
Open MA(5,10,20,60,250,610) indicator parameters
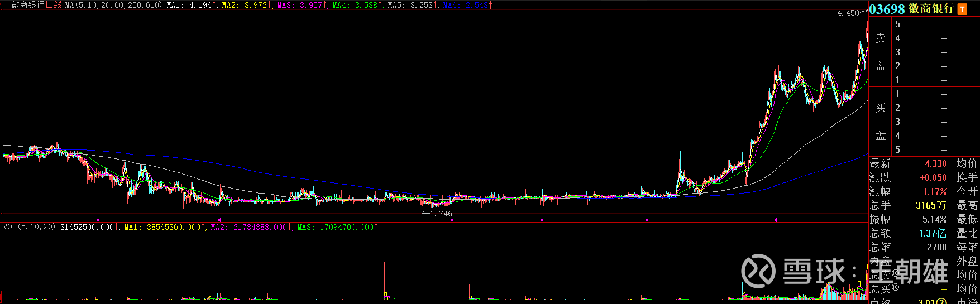click(113, 5)
